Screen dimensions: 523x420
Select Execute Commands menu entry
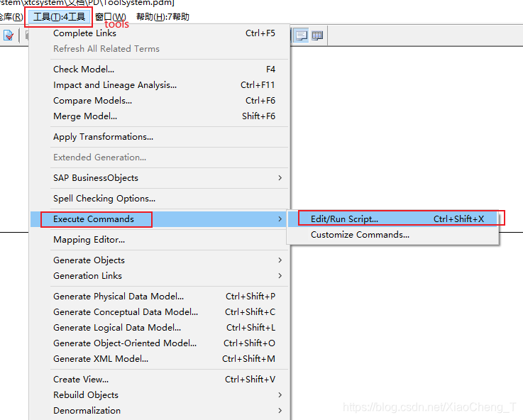coord(160,219)
